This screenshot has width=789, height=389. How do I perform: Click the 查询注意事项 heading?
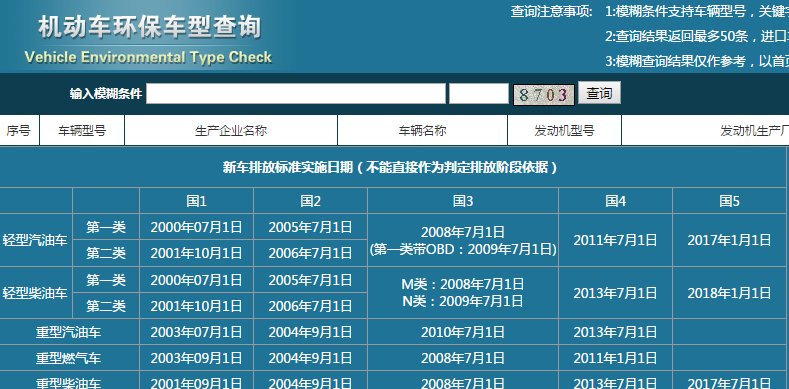tap(551, 11)
